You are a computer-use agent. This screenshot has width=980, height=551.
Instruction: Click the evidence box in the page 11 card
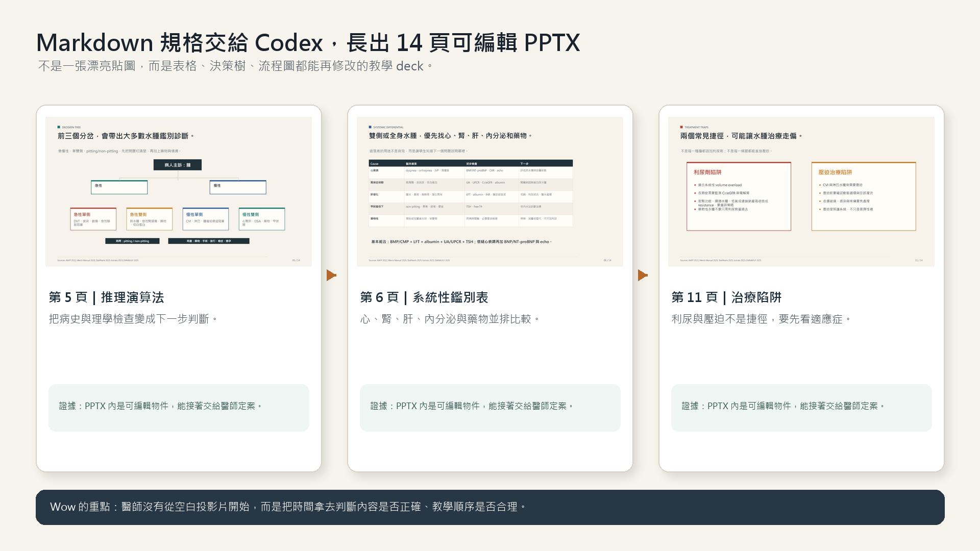coord(801,408)
